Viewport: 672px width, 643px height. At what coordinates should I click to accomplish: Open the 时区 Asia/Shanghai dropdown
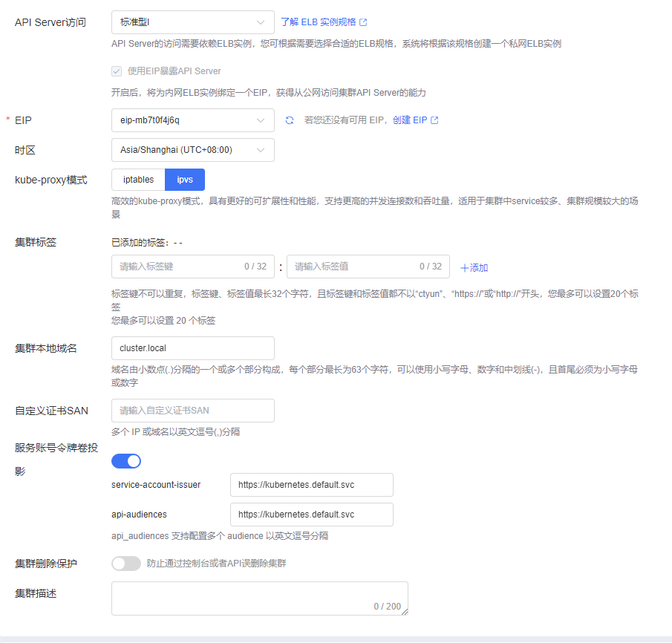[193, 150]
